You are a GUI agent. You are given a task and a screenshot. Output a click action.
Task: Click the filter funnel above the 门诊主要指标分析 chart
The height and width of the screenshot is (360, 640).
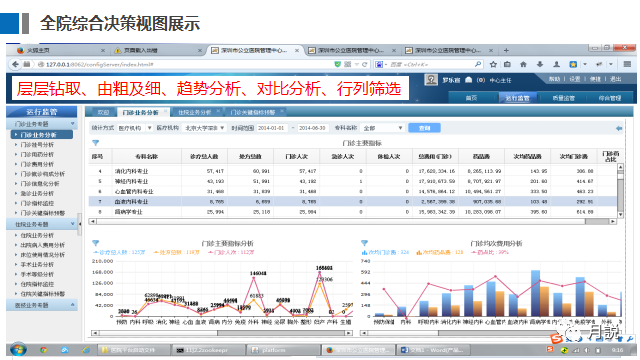click(96, 243)
